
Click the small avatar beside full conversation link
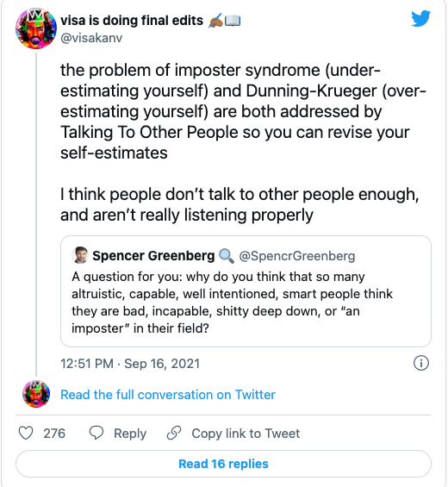point(36,394)
